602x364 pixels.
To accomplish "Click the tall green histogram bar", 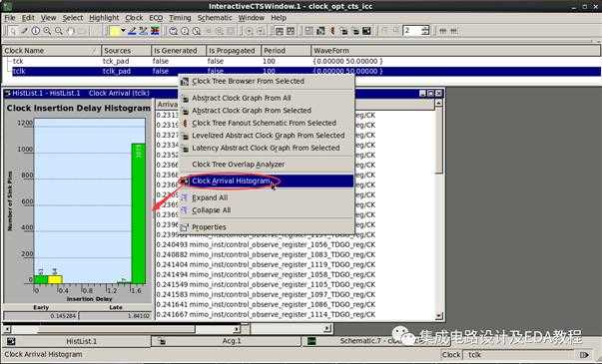I will click(x=138, y=213).
